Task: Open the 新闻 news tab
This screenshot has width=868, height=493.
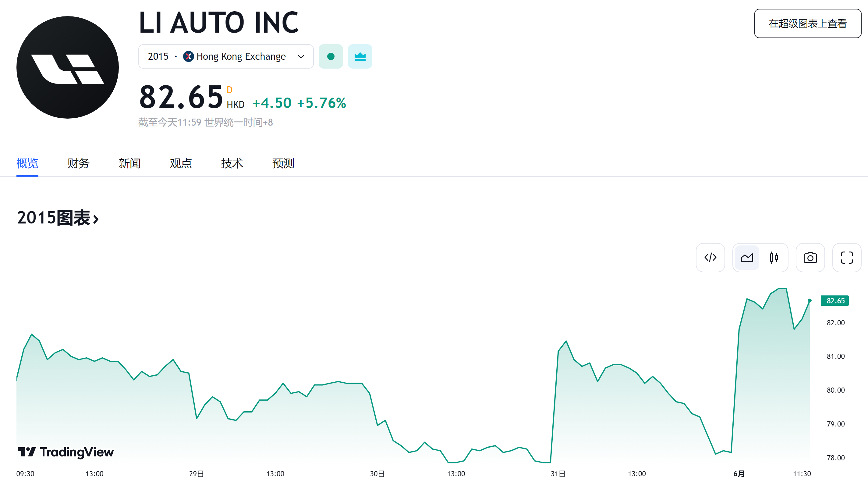Action: (129, 163)
